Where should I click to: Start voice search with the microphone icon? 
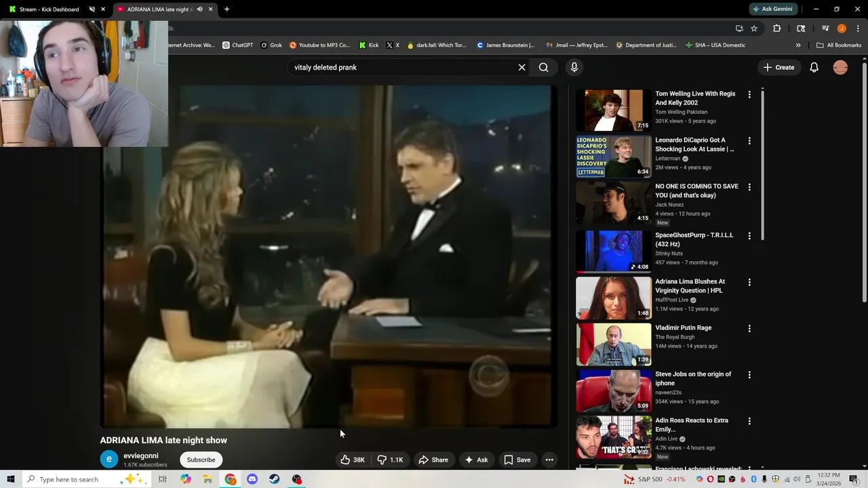point(574,67)
